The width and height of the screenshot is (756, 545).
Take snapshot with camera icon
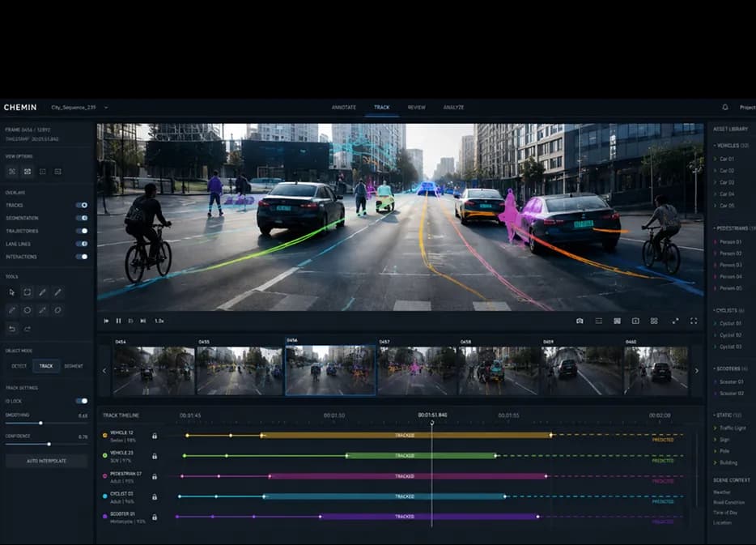[x=580, y=321]
